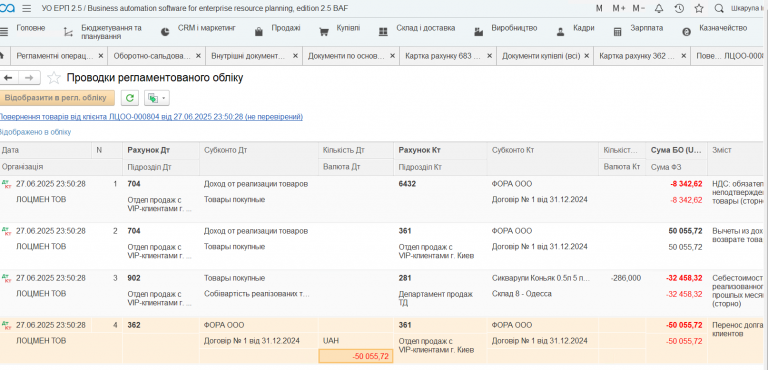The height and width of the screenshot is (370, 768).
Task: Click the M− memory subtract button
Action: tap(638, 8)
